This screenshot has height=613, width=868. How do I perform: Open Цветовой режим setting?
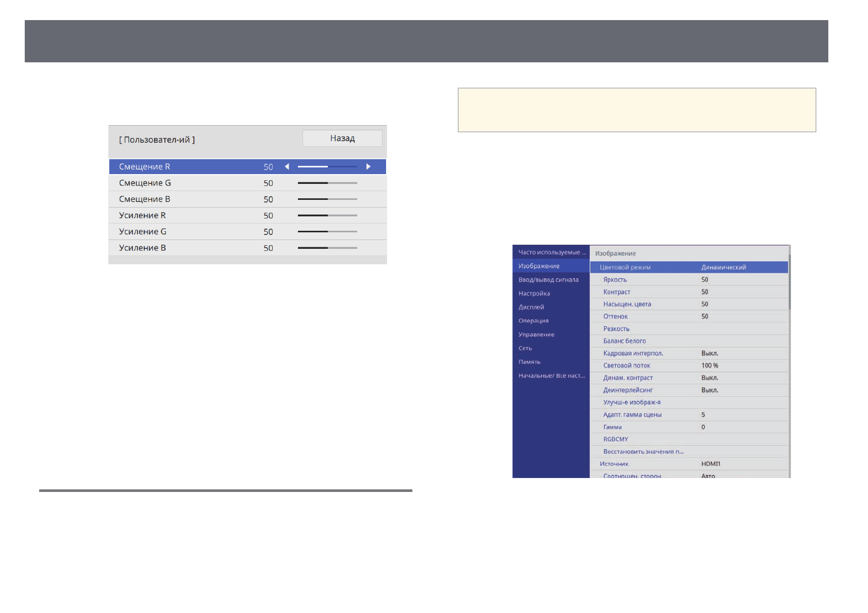pos(689,267)
